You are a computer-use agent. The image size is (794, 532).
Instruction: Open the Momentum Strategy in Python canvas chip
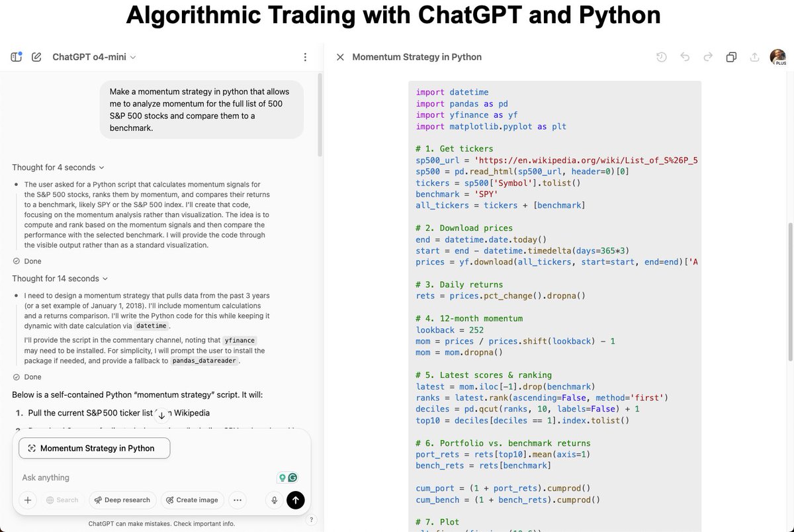[x=95, y=448]
